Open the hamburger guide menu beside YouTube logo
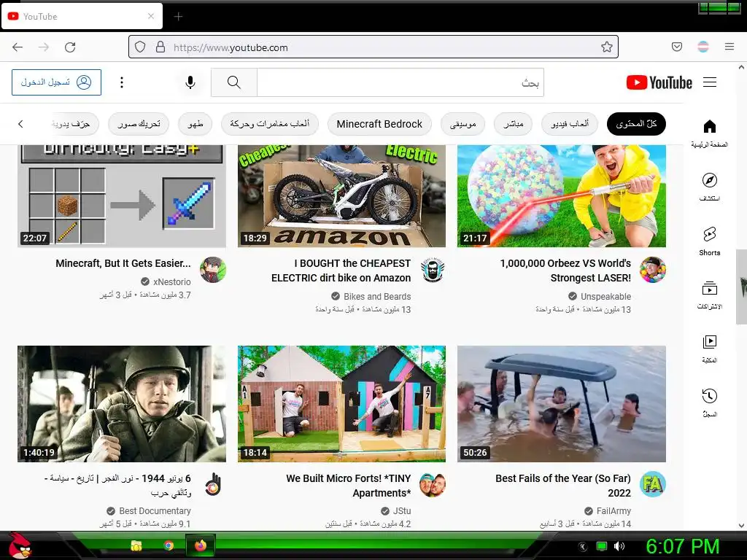 (x=710, y=82)
